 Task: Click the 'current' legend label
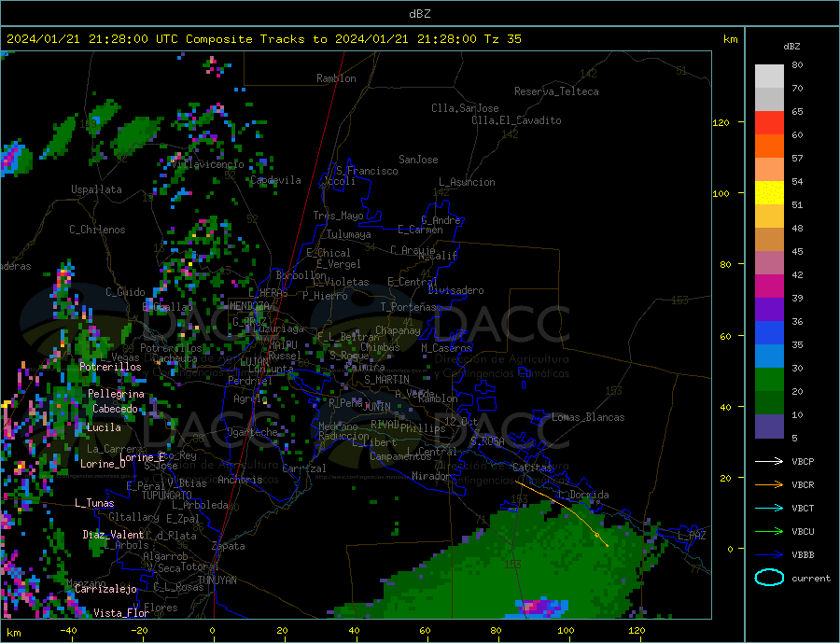tap(811, 579)
